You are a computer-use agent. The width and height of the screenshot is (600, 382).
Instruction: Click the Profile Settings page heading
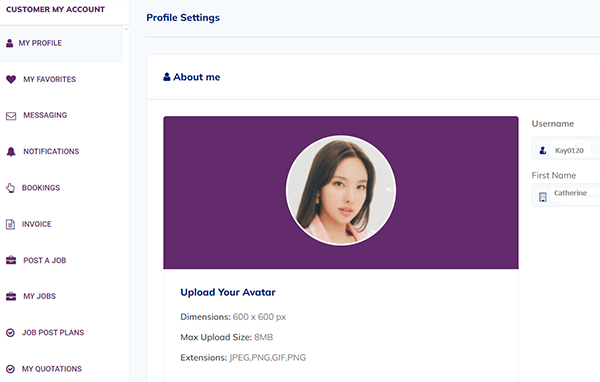coord(183,18)
